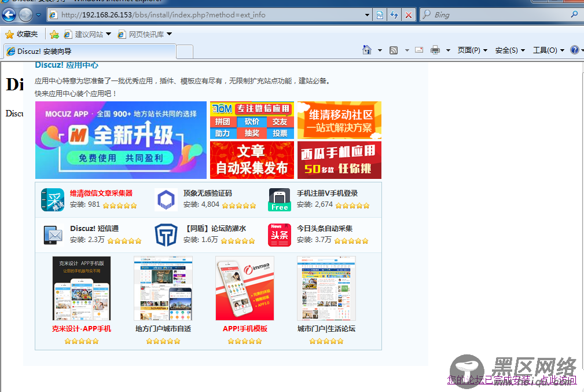584x392 pixels.
Task: Click the Stop loading icon
Action: [x=409, y=15]
